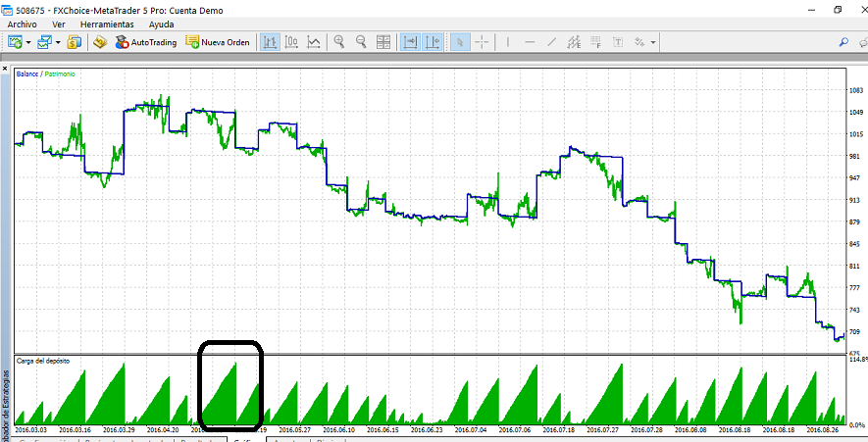Open the Archivo menu

(x=24, y=24)
